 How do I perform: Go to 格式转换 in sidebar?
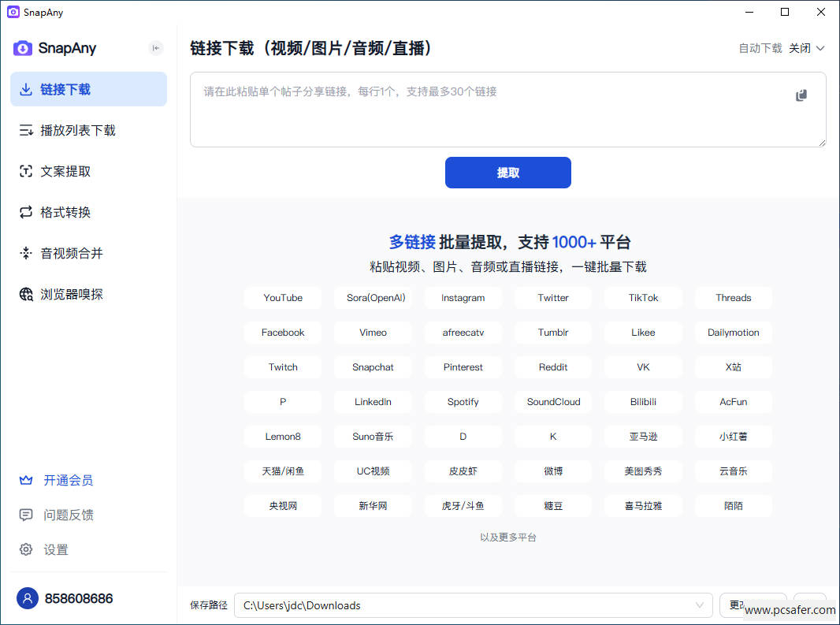click(65, 212)
